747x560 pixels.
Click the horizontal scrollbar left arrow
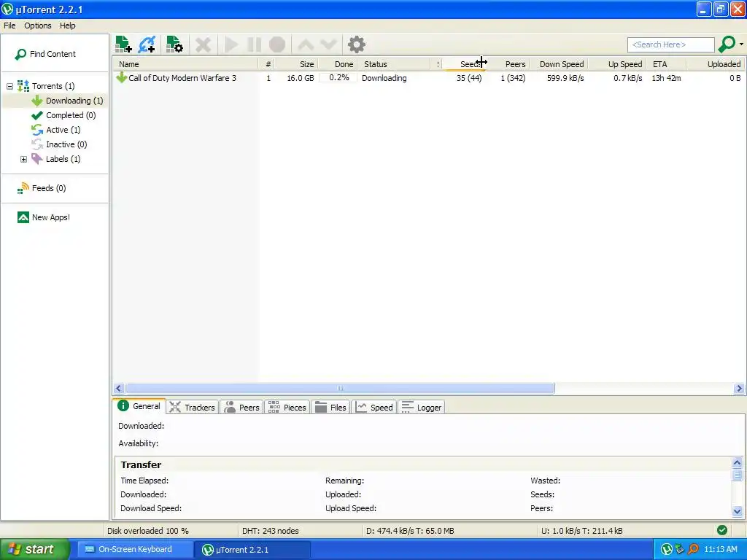(119, 389)
